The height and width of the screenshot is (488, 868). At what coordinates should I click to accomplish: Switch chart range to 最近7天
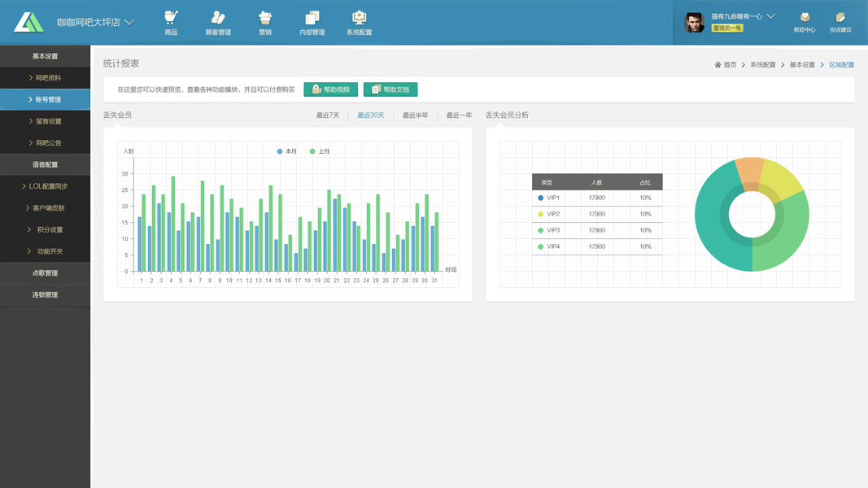(x=328, y=115)
